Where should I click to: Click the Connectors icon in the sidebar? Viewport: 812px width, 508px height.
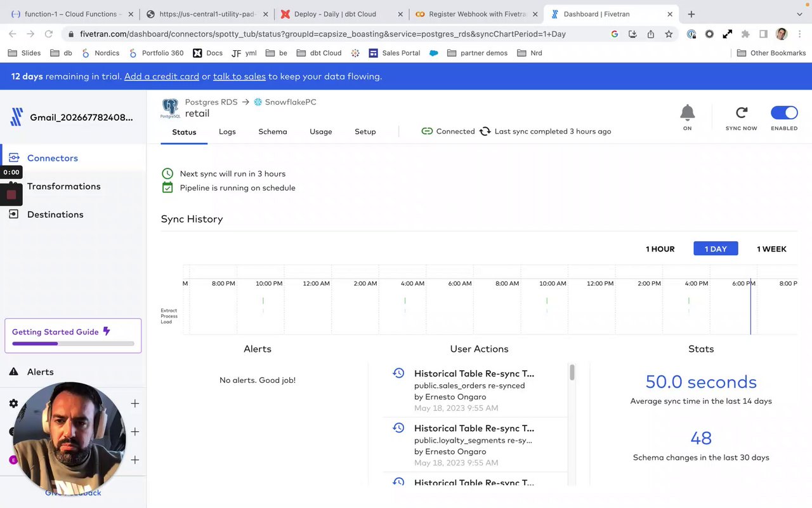pyautogui.click(x=13, y=158)
